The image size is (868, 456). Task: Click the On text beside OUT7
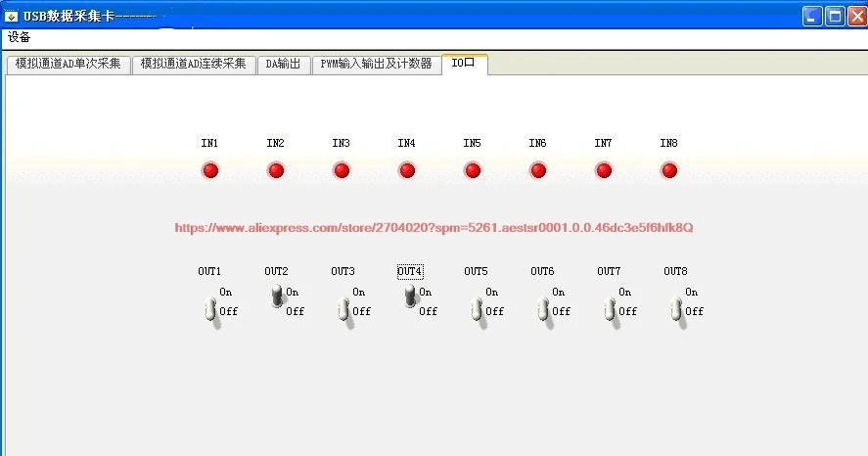[x=624, y=292]
